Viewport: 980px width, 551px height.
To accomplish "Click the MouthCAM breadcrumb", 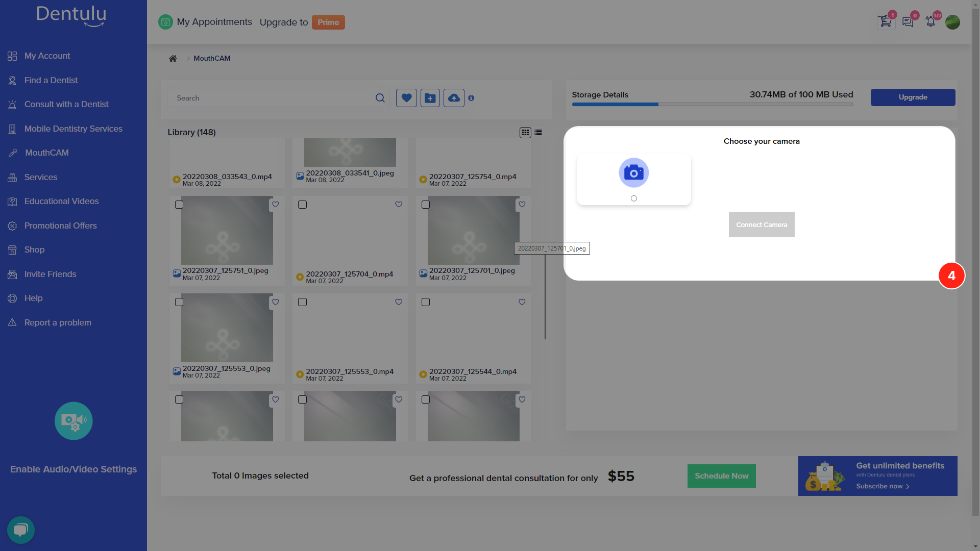I will (212, 58).
